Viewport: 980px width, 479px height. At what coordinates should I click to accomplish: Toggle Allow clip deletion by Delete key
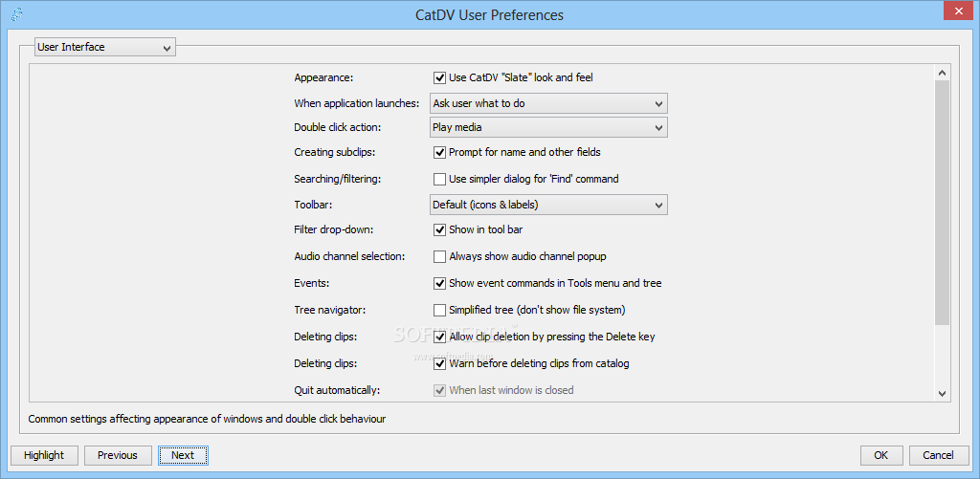[x=438, y=337]
